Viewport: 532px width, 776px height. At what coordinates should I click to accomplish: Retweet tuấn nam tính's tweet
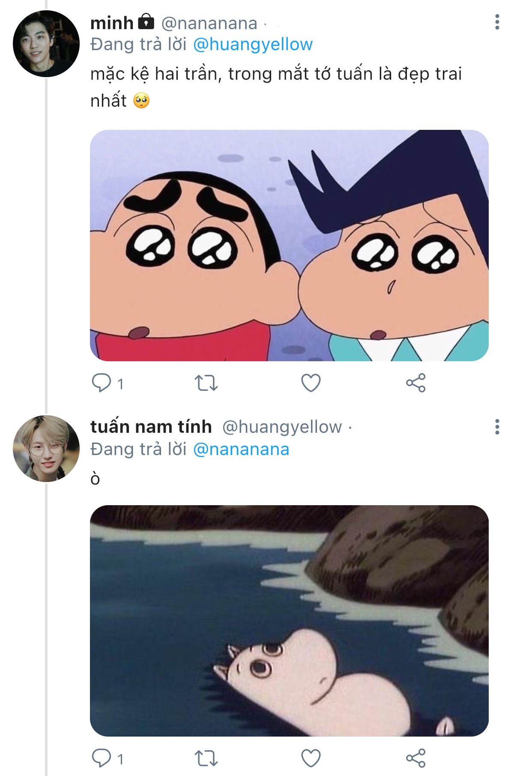[206, 758]
